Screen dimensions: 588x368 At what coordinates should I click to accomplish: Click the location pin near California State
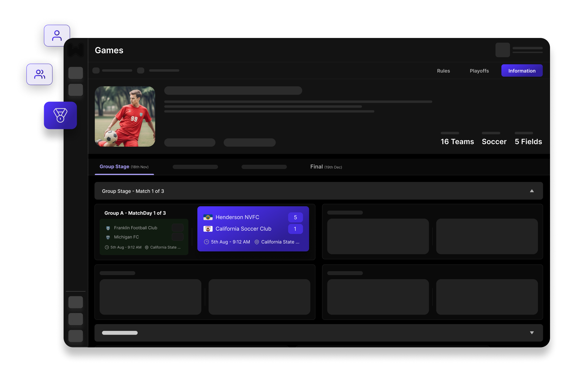[257, 242]
